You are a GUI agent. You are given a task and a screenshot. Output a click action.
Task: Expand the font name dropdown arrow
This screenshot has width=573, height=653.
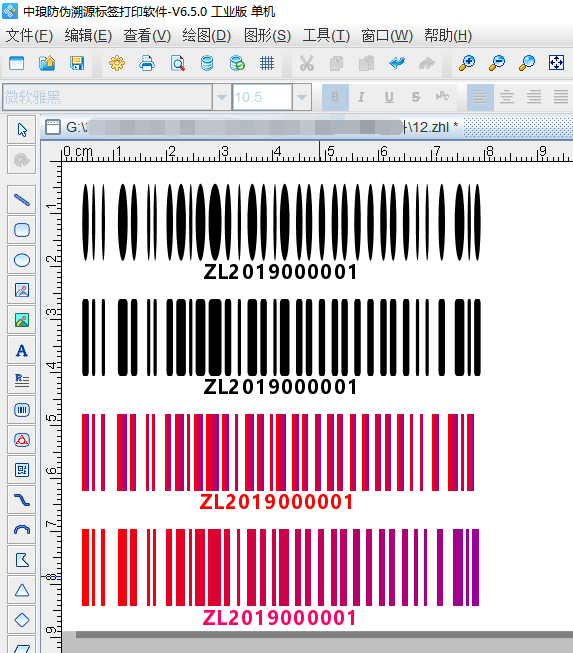[222, 97]
